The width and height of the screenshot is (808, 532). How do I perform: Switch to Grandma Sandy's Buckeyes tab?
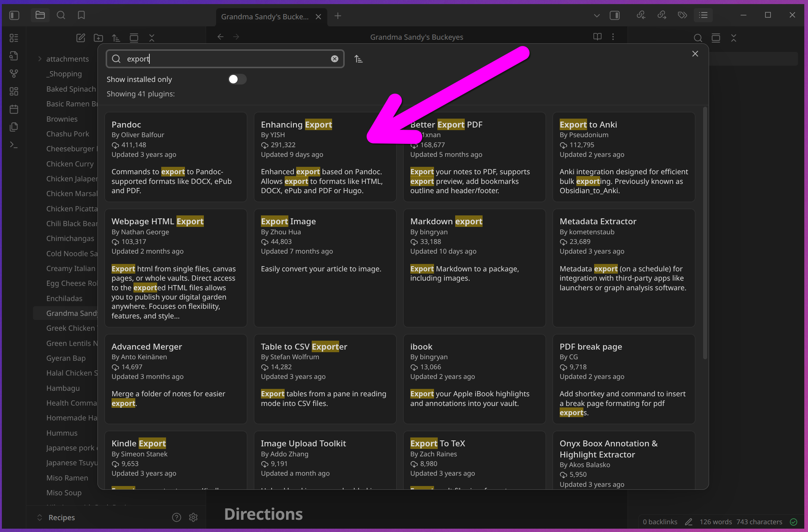click(x=265, y=17)
